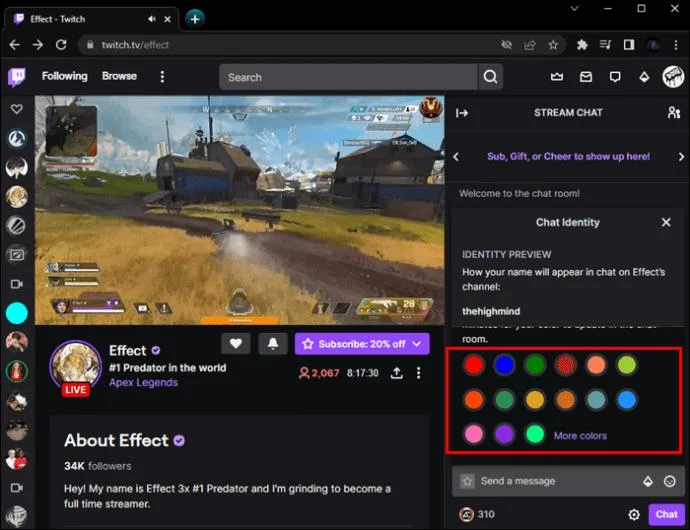
Task: Click the live stream video player
Action: point(239,210)
